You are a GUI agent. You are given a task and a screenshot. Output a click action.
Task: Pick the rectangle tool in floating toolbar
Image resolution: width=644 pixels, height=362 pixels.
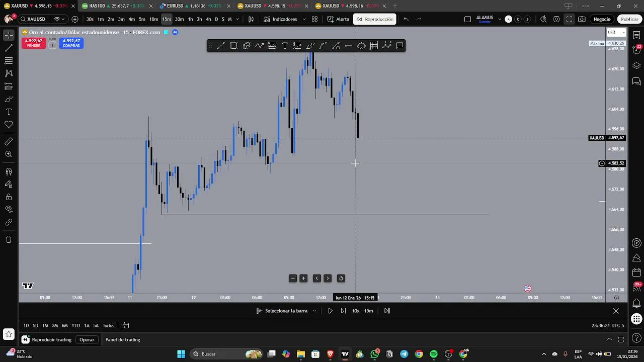[234, 46]
